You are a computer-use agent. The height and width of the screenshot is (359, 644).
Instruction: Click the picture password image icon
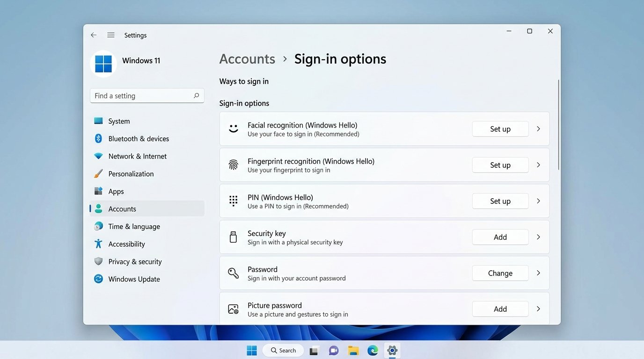[x=233, y=309]
